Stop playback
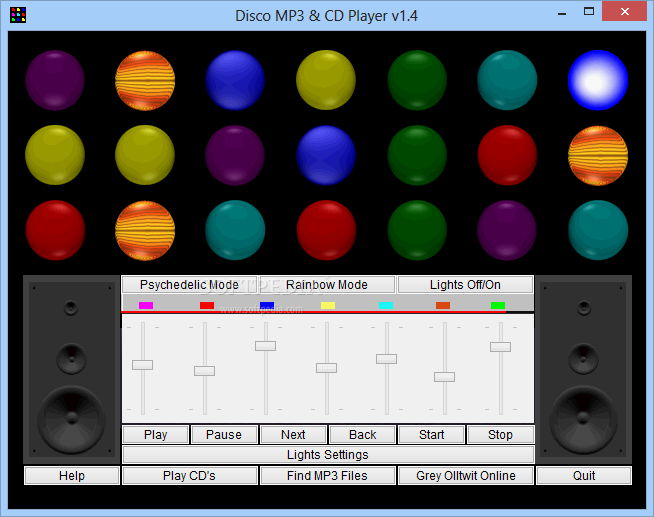Image resolution: width=654 pixels, height=517 pixels. [501, 434]
